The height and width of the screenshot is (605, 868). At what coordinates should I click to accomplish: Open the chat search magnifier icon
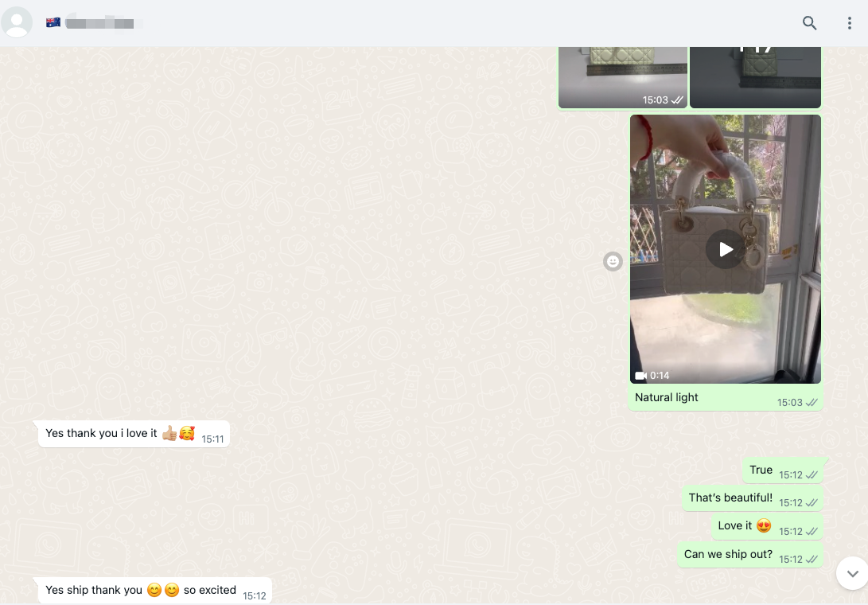click(809, 23)
